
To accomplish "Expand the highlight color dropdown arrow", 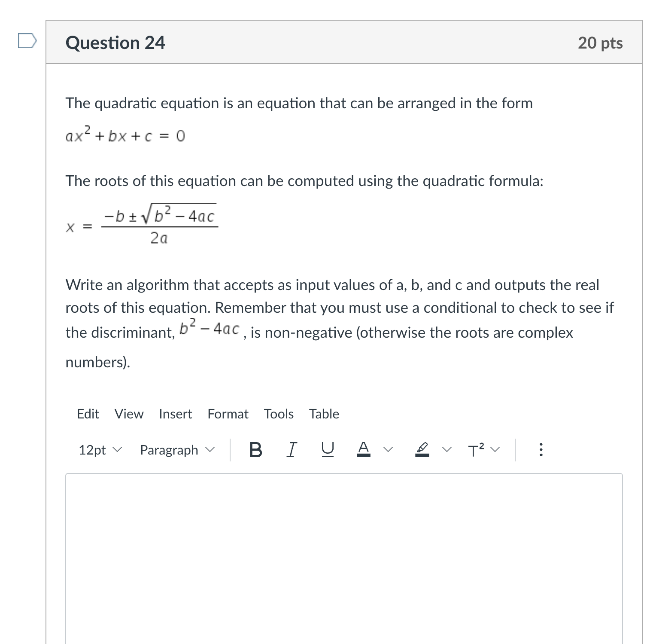I will tap(447, 450).
